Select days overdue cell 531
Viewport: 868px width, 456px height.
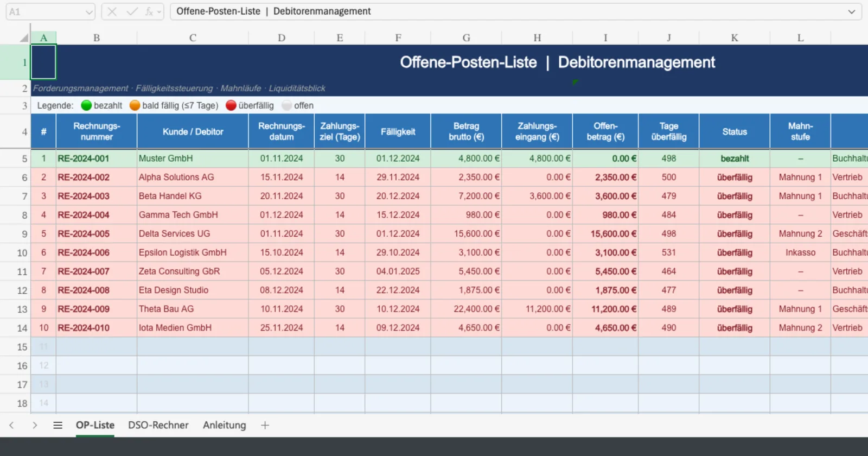(668, 252)
